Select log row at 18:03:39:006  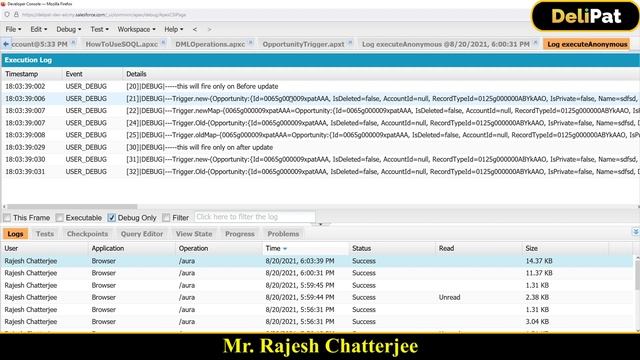click(x=320, y=98)
